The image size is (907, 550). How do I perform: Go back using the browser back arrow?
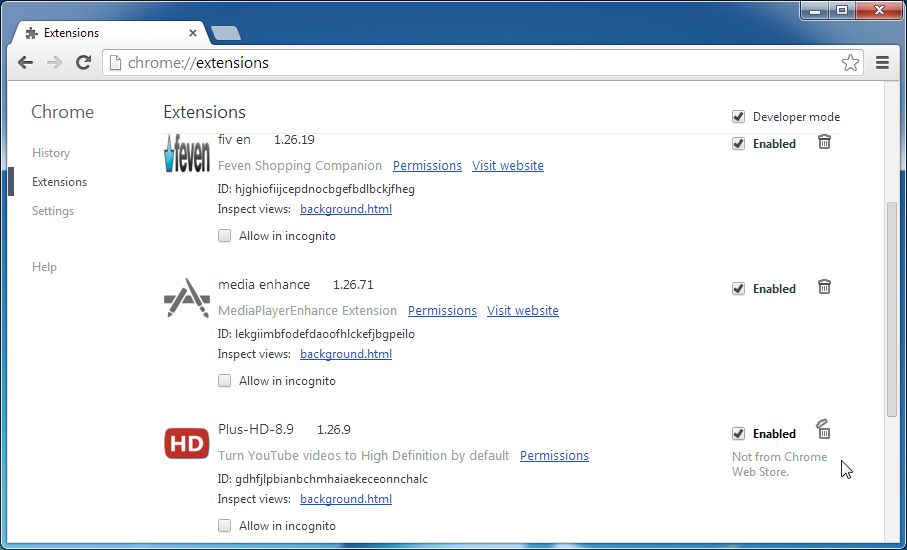click(25, 62)
